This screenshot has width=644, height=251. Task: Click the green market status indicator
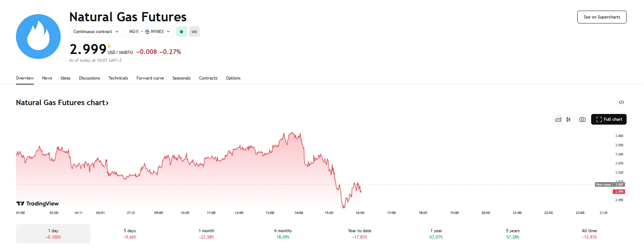(x=182, y=32)
